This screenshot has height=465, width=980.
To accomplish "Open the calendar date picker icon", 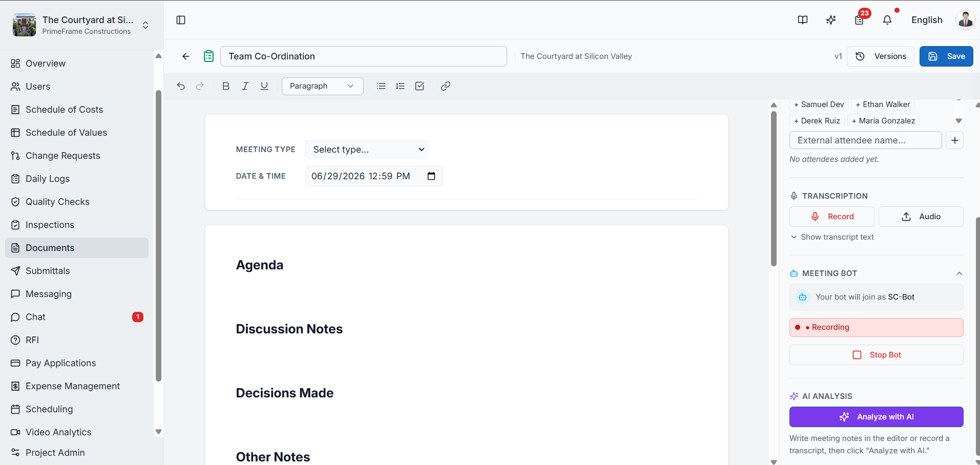I will click(431, 176).
